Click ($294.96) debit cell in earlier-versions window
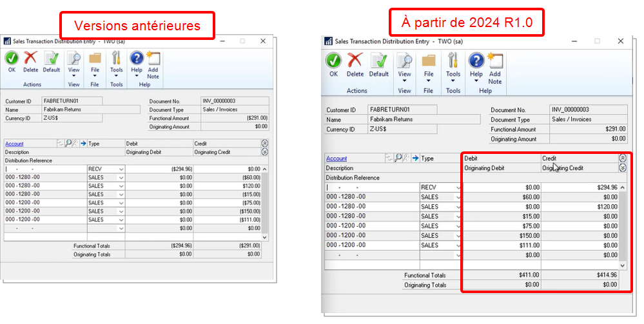 pyautogui.click(x=159, y=169)
